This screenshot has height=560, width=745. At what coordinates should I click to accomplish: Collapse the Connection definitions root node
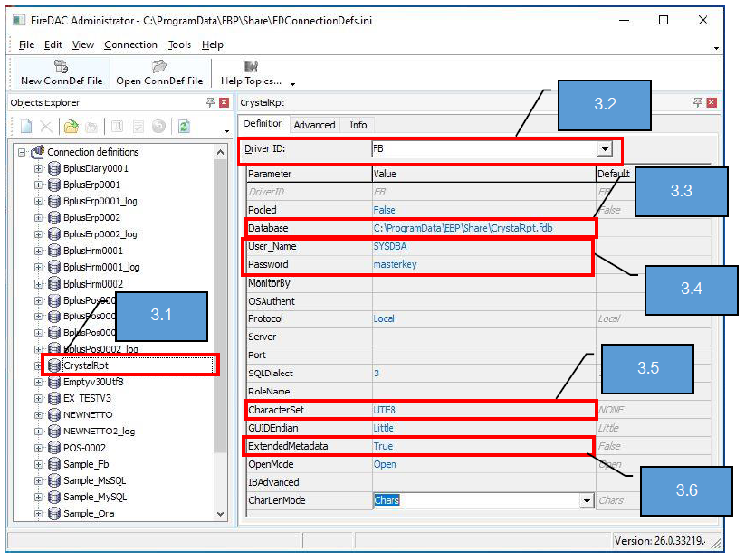click(21, 152)
